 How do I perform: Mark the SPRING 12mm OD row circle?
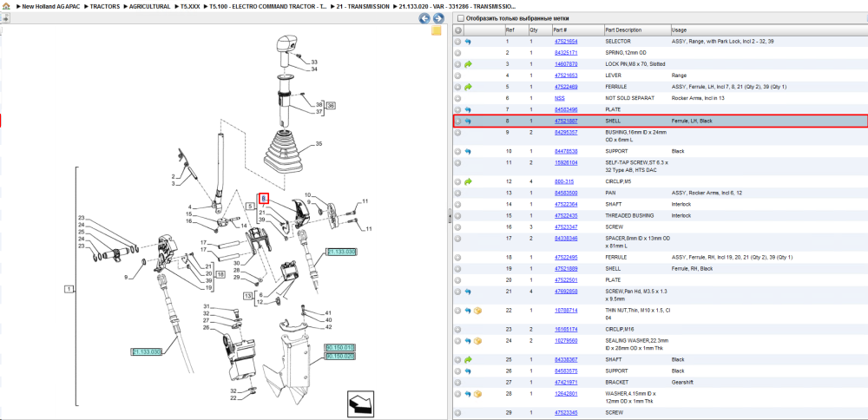457,53
